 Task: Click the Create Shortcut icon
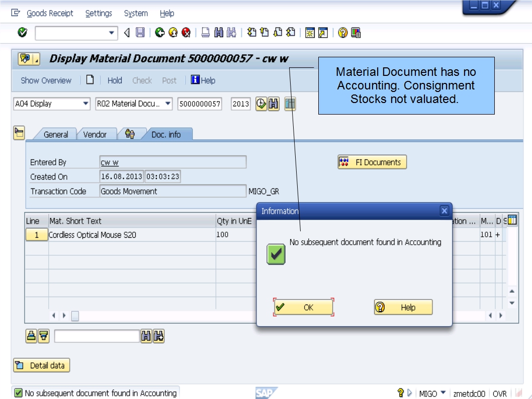(x=323, y=33)
